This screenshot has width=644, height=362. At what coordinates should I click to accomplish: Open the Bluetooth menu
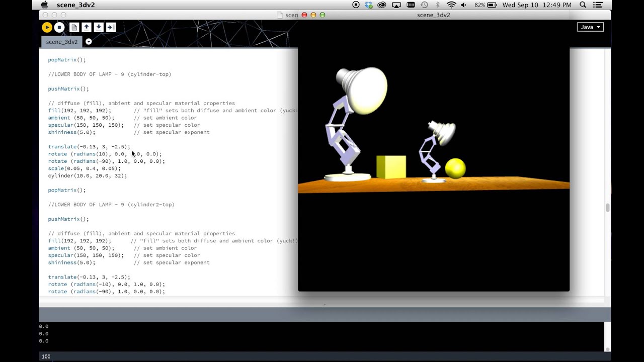point(438,5)
